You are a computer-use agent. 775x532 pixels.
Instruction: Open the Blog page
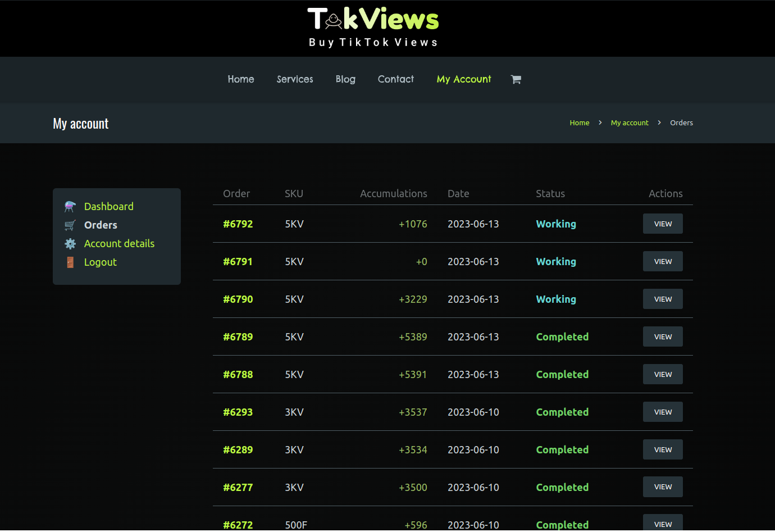(x=345, y=79)
